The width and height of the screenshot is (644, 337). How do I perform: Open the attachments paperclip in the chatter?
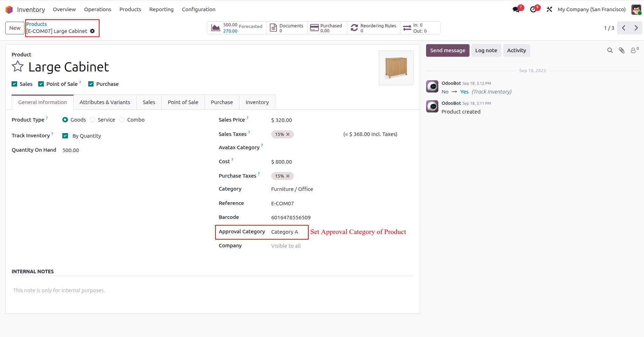622,50
